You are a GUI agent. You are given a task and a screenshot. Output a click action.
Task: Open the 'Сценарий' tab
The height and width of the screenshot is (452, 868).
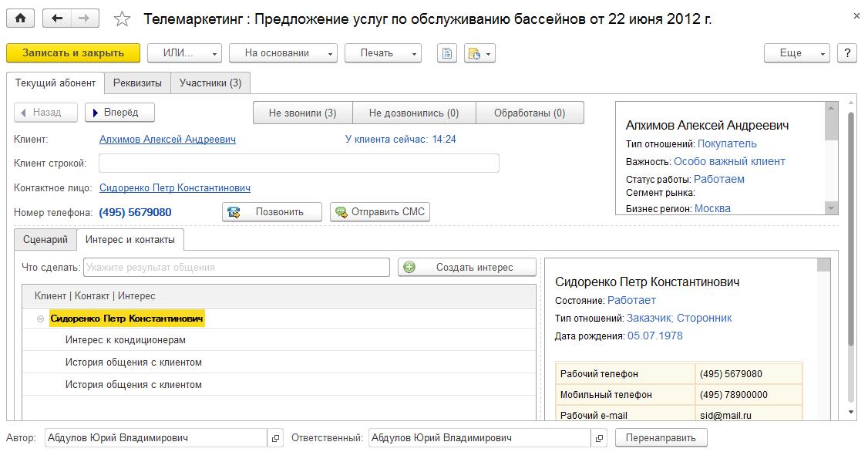(x=45, y=240)
